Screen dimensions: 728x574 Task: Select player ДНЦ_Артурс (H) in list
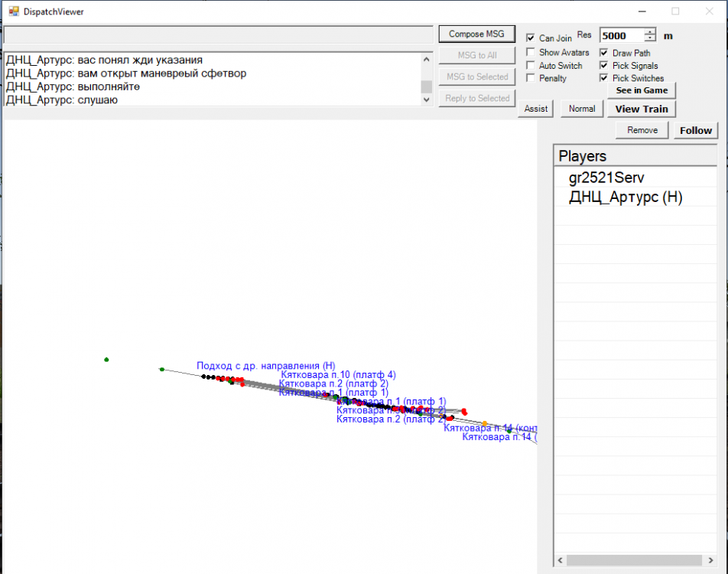pyautogui.click(x=625, y=197)
